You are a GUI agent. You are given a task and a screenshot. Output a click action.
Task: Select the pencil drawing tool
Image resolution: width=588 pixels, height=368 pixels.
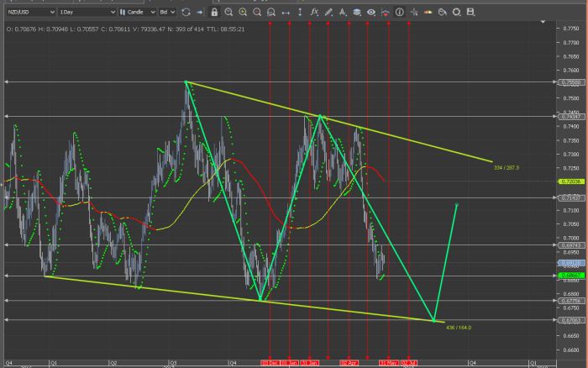pyautogui.click(x=328, y=12)
